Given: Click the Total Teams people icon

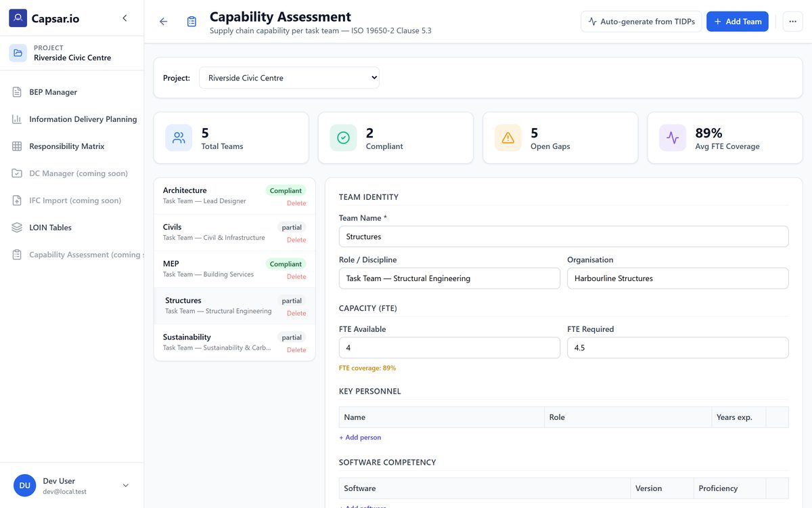Looking at the screenshot, I should (x=179, y=137).
